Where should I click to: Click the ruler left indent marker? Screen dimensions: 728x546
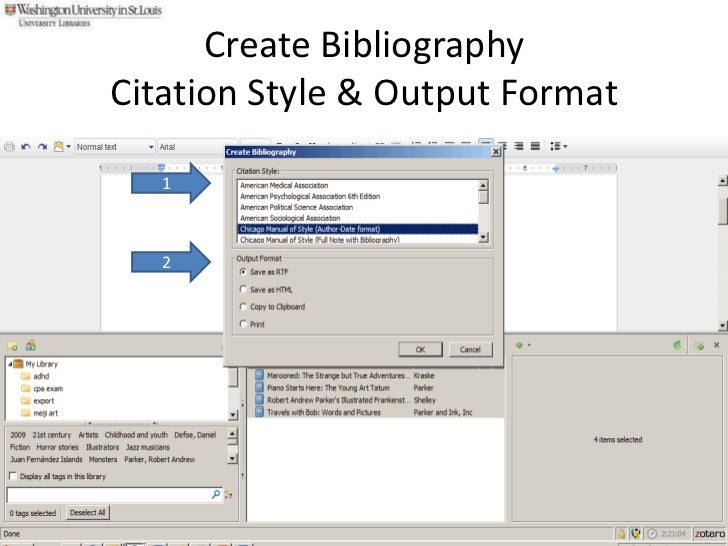tap(161, 168)
